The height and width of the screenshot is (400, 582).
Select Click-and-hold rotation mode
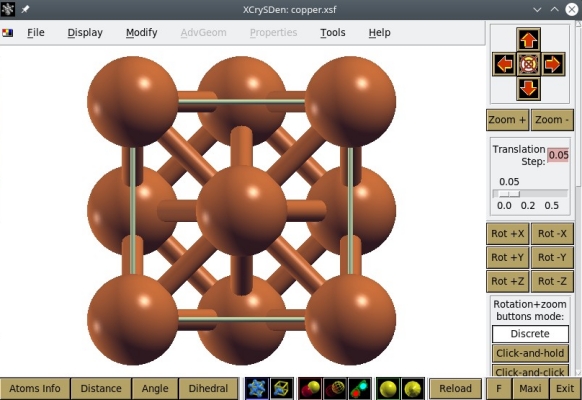(x=530, y=353)
